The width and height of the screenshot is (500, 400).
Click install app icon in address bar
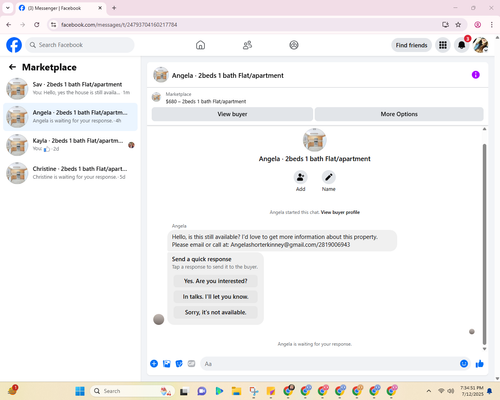[x=445, y=25]
